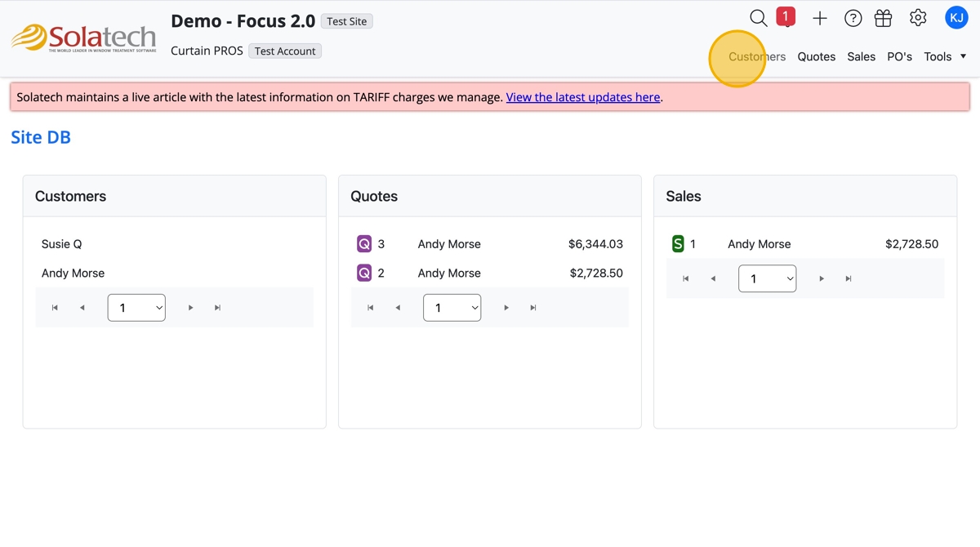The width and height of the screenshot is (980, 547).
Task: Click the purple Q icon for quote 3
Action: [364, 244]
